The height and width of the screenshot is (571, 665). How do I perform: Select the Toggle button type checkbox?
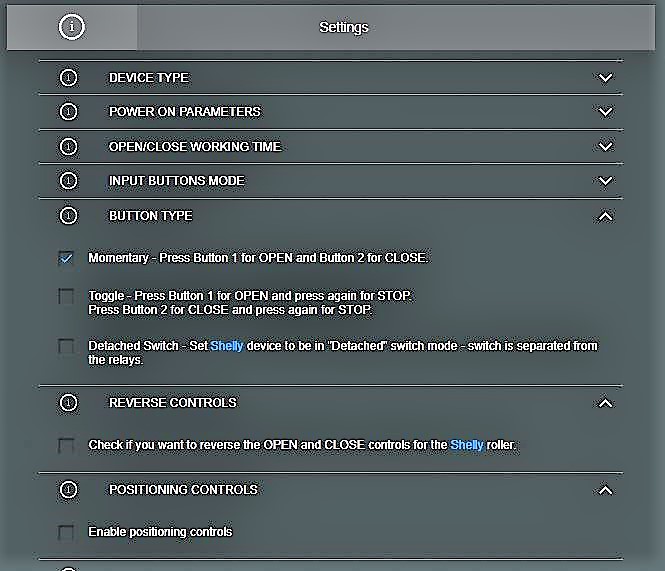[x=66, y=296]
